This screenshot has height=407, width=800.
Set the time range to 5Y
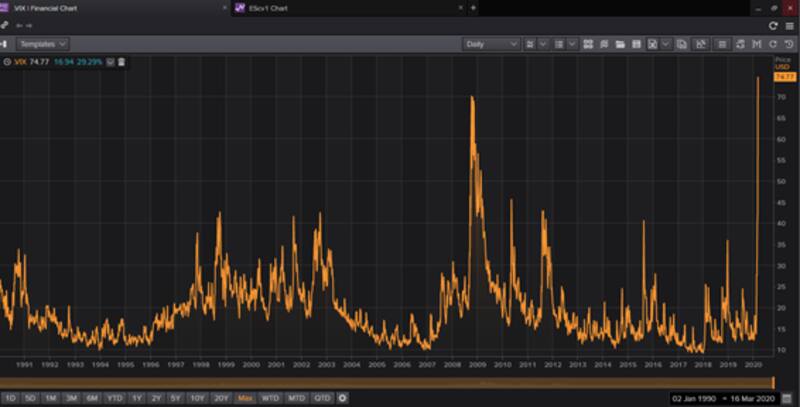tap(176, 398)
